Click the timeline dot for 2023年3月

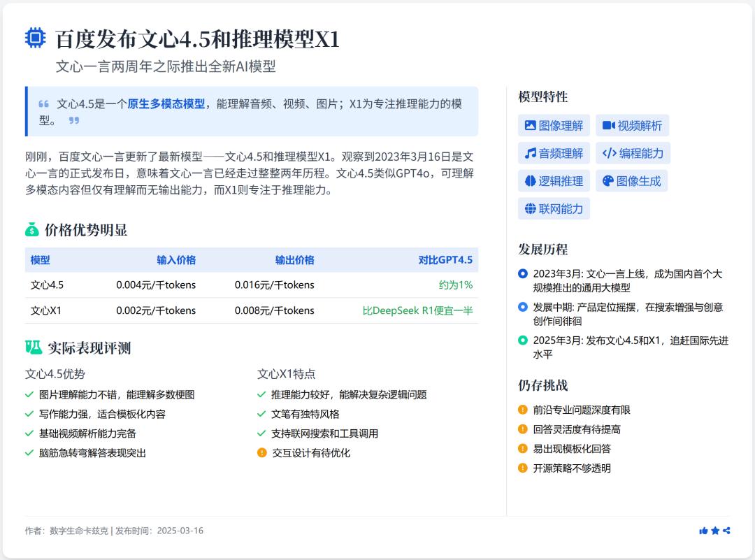(x=523, y=273)
